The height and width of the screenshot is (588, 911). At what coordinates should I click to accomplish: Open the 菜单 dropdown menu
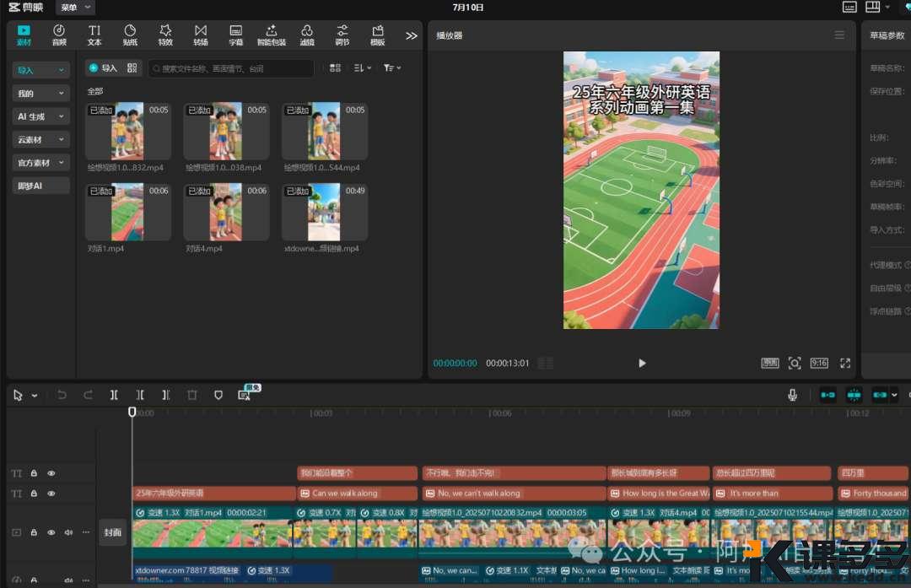tap(76, 8)
